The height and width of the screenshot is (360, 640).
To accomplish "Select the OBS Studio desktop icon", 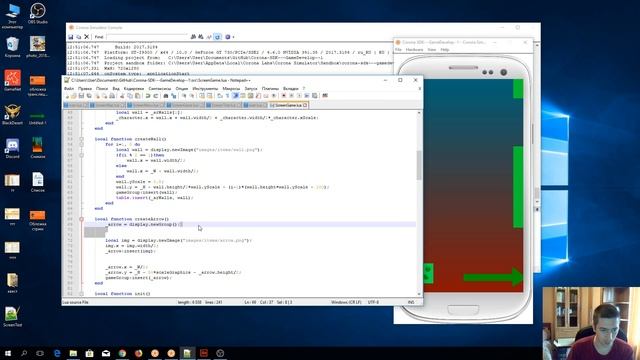I will [x=38, y=13].
